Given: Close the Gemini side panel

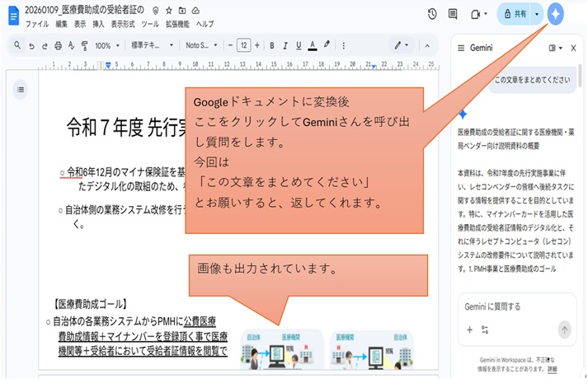Looking at the screenshot, I should pos(573,48).
